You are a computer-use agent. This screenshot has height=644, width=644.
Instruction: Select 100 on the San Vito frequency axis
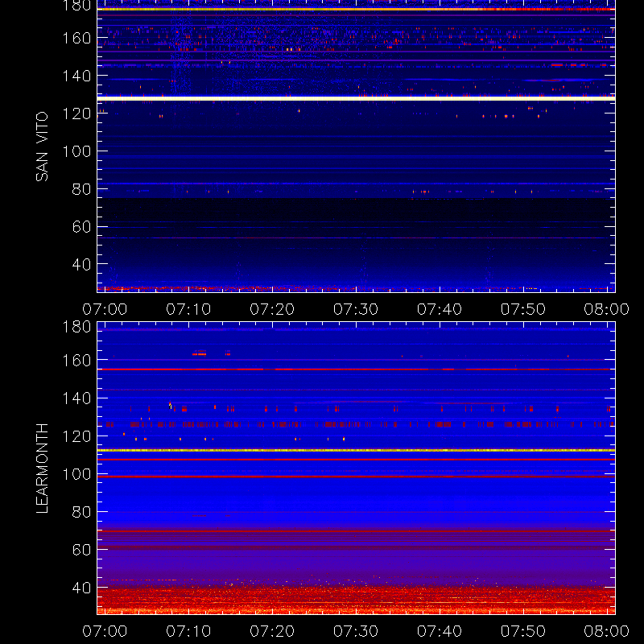click(x=76, y=151)
